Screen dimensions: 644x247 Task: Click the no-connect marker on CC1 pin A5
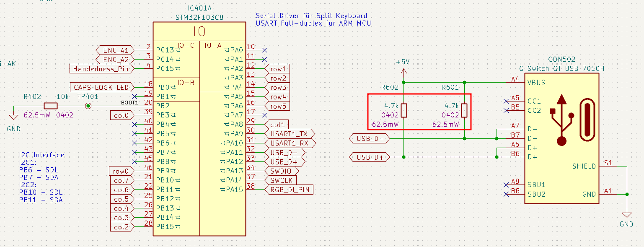click(506, 101)
